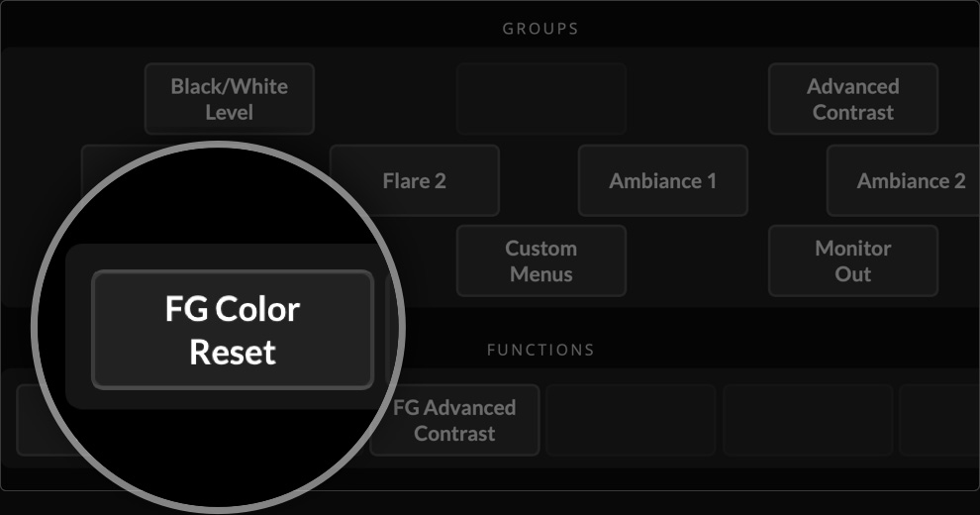Select the Advanced Contrast group

(853, 99)
